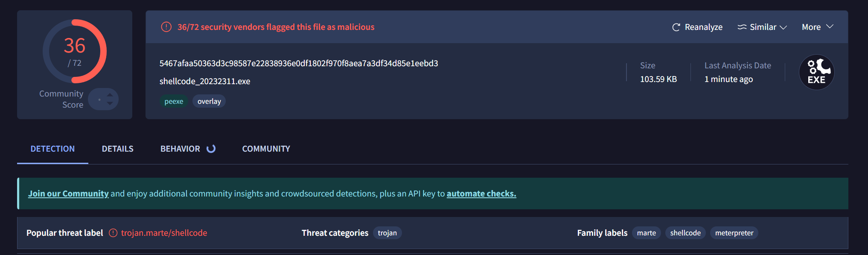868x255 pixels.
Task: Open the More dropdown menu
Action: click(x=817, y=27)
